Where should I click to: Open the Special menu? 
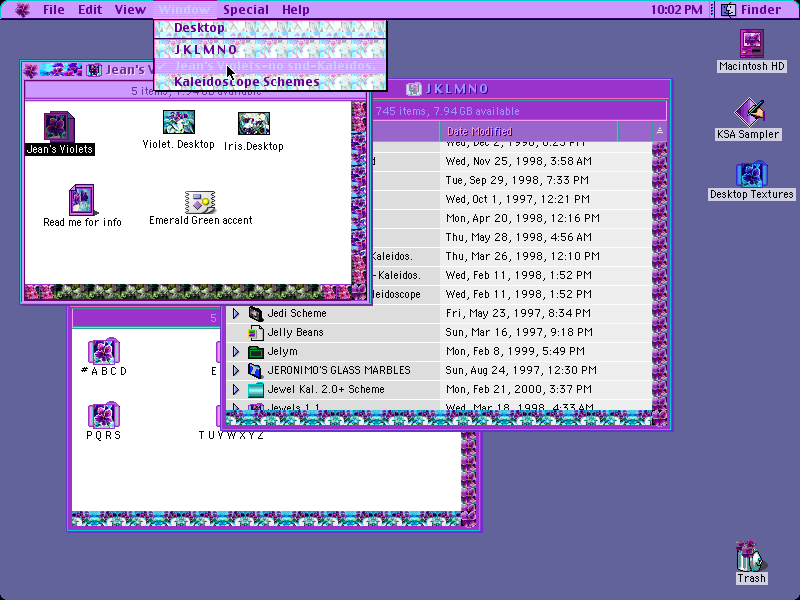pyautogui.click(x=246, y=10)
